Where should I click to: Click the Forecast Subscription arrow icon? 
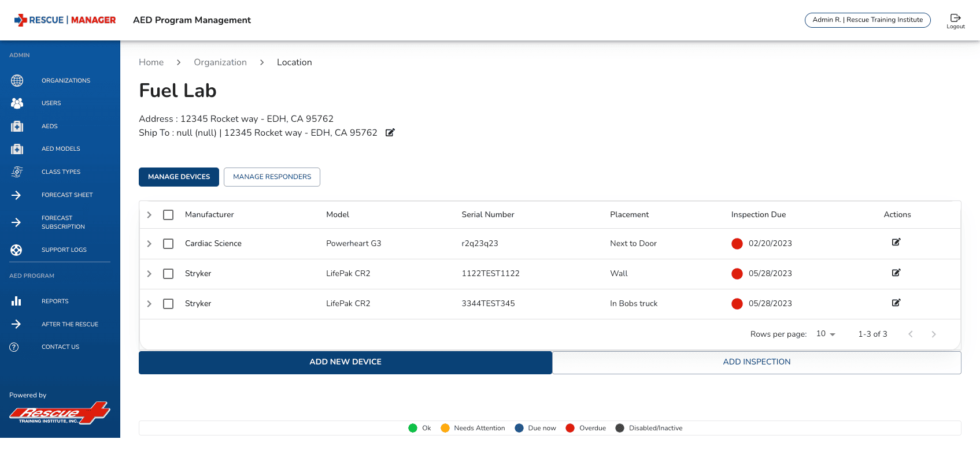pyautogui.click(x=16, y=222)
